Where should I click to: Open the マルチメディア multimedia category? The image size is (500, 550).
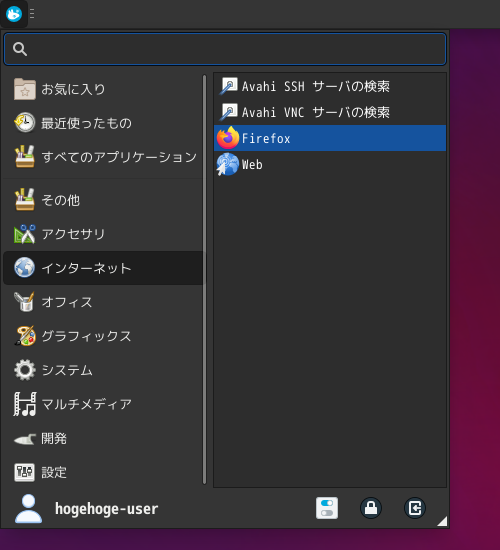pyautogui.click(x=103, y=404)
